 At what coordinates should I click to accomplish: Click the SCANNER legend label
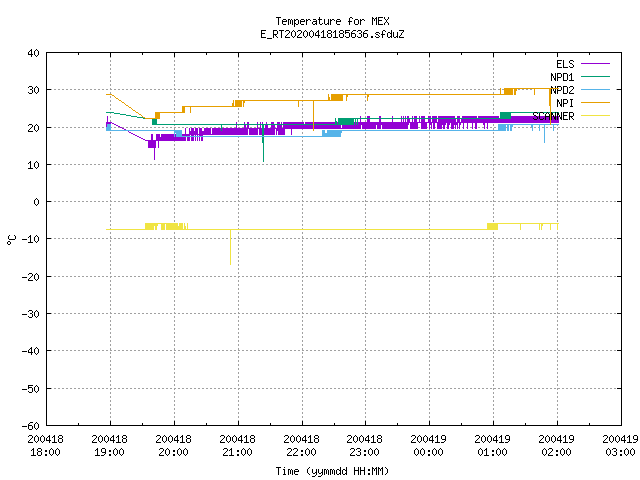553,116
